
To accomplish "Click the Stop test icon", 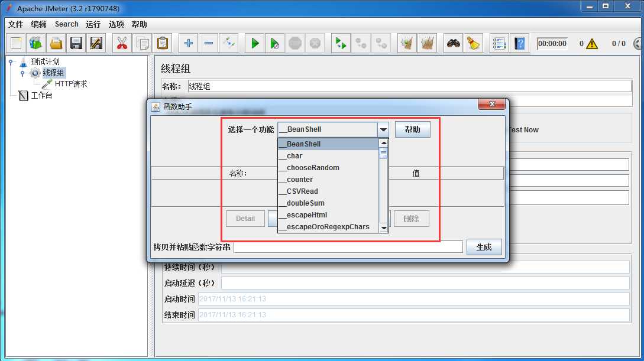I will (295, 43).
